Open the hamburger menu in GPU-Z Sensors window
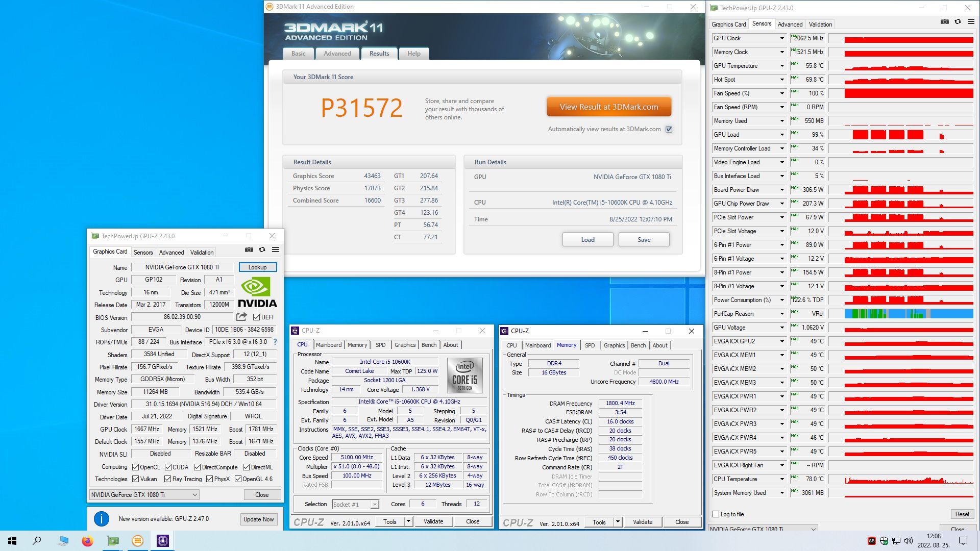 coord(971,22)
